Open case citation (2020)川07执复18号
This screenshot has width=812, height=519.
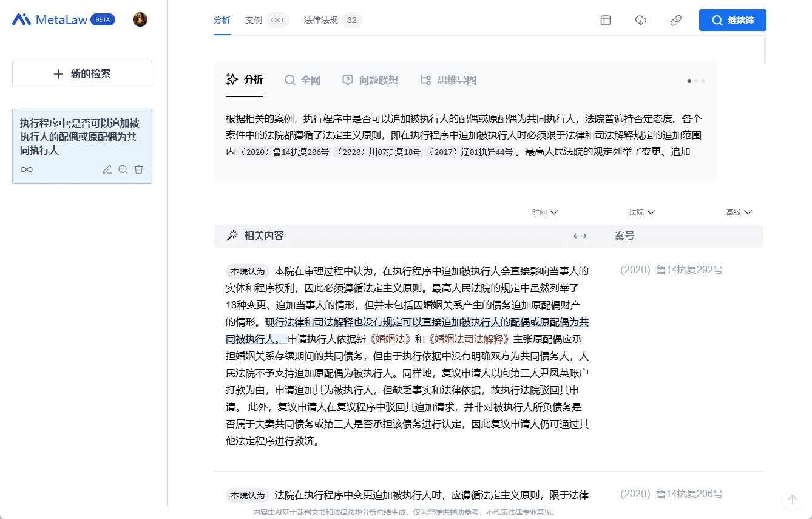coord(377,152)
